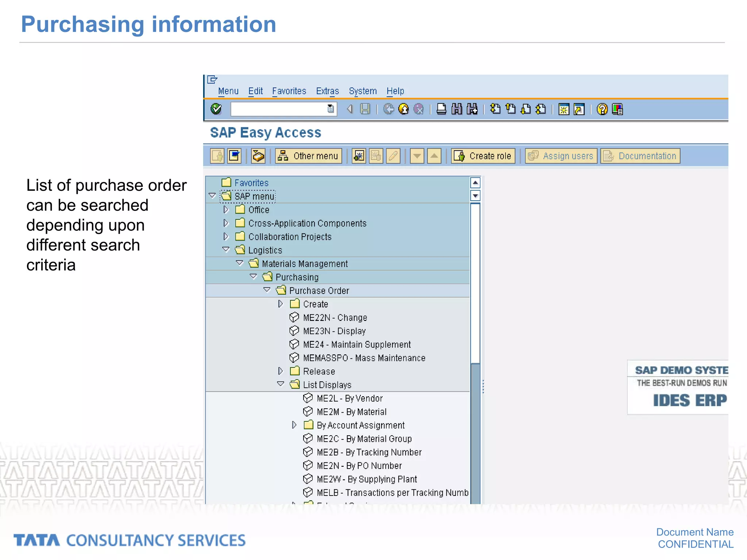Collapse the Logistics tree node
The width and height of the screenshot is (747, 560).
226,250
